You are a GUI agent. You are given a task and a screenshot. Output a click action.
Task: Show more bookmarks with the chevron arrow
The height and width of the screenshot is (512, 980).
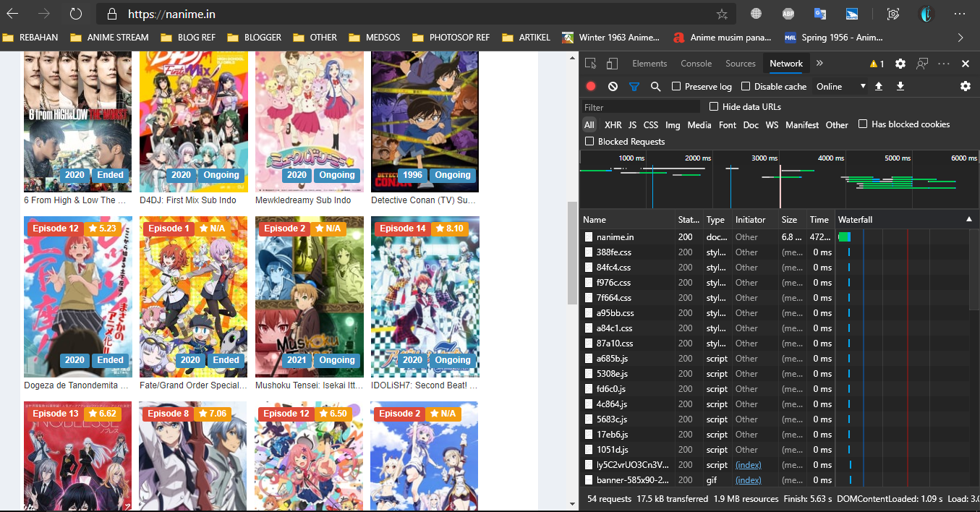tap(960, 38)
